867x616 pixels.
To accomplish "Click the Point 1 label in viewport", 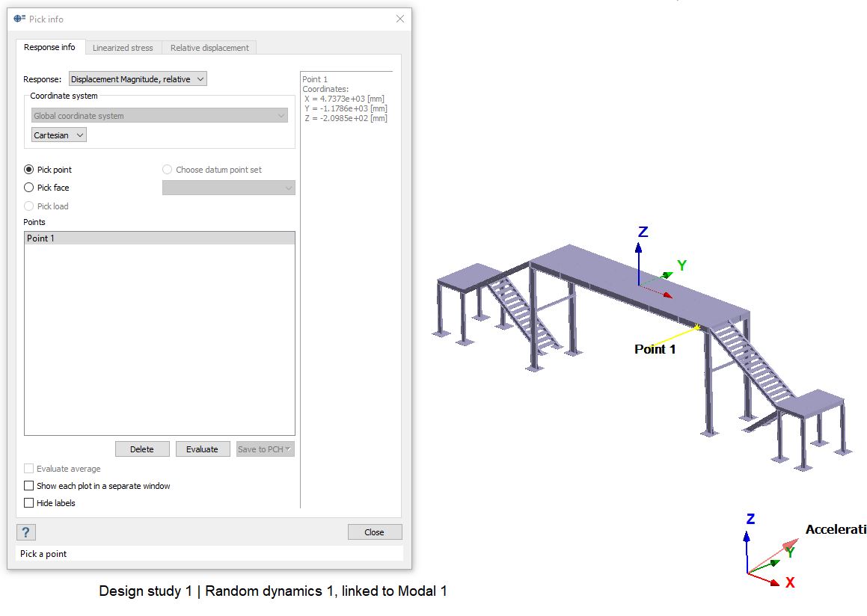I will point(655,349).
